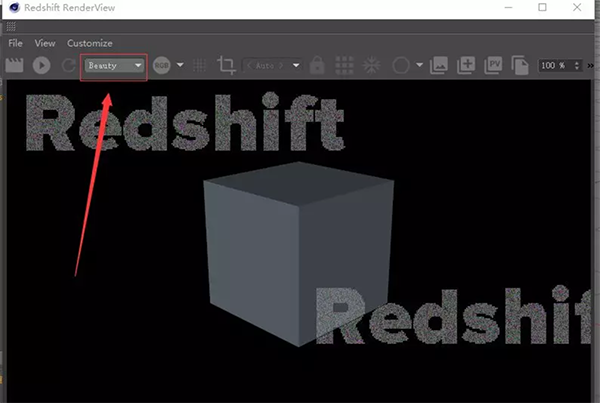This screenshot has height=403, width=600.
Task: Click the dotted panel grip handle
Action: tap(11, 27)
